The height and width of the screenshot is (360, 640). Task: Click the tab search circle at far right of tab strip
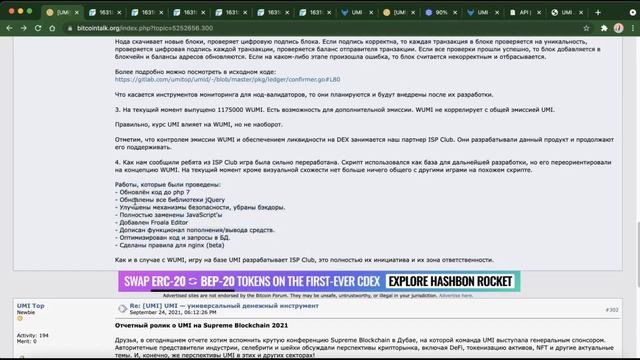[633, 13]
